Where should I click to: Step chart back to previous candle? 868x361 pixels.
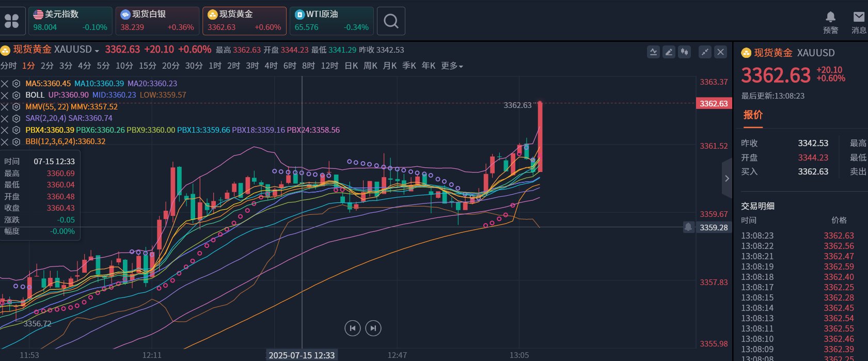352,328
